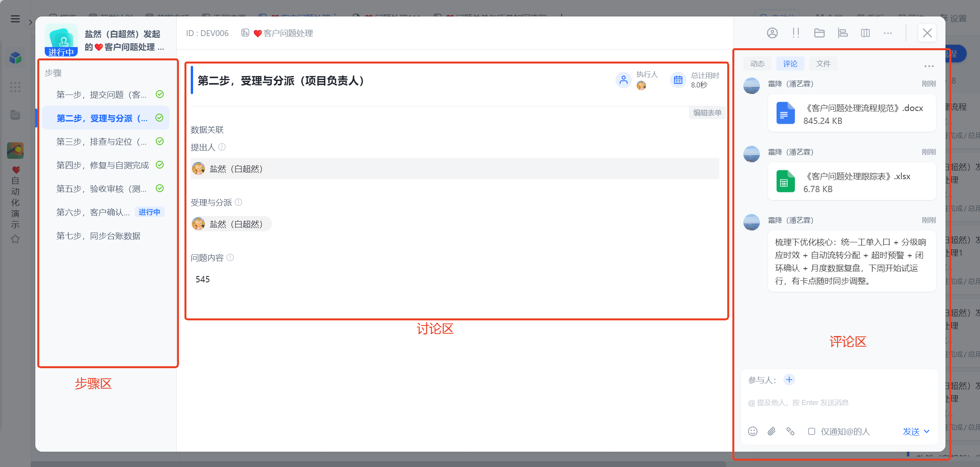Image resolution: width=980 pixels, height=467 pixels.
Task: Attach a file with the paperclip icon
Action: click(772, 431)
